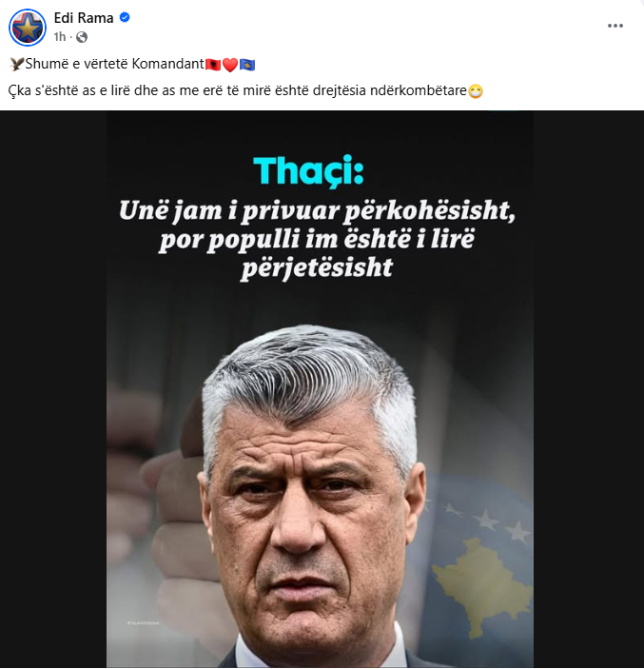Click the caption text Shumë e vërtetë Komandant
The height and width of the screenshot is (669, 644).
[115, 64]
